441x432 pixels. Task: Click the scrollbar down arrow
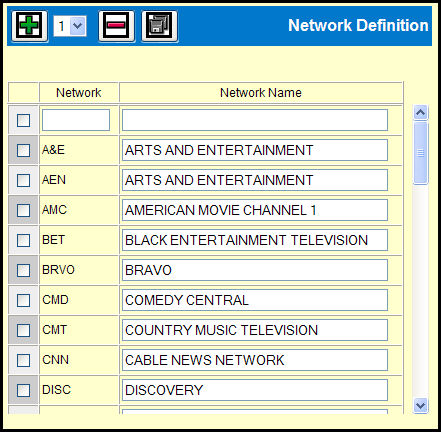click(420, 406)
